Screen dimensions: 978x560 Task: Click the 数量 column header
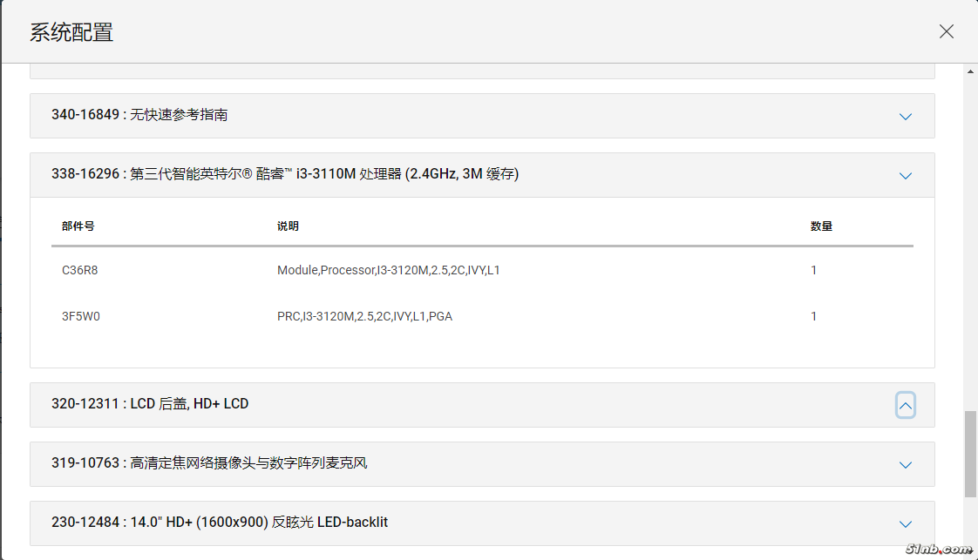pyautogui.click(x=821, y=226)
